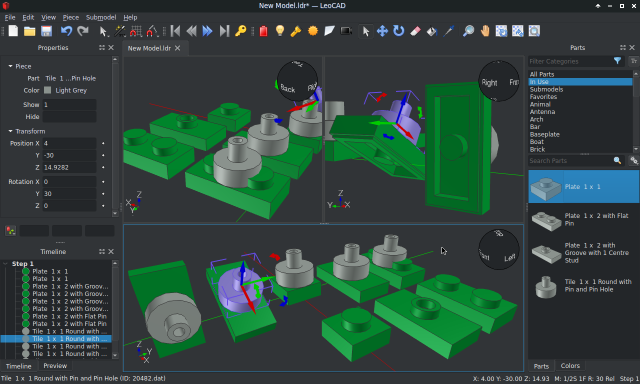640x384 pixels.
Task: Toggle the parts filter funnel icon
Action: pyautogui.click(x=617, y=61)
